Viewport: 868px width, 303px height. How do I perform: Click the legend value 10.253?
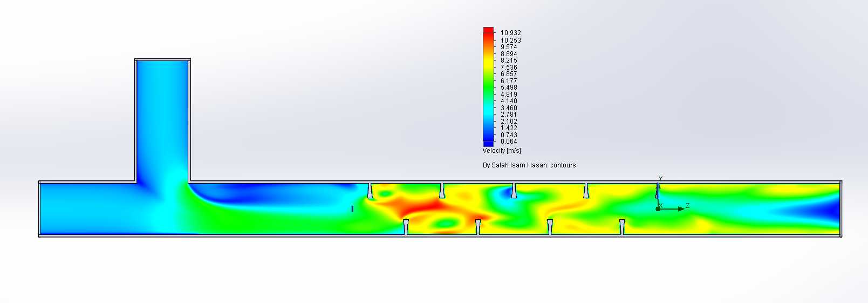(510, 41)
